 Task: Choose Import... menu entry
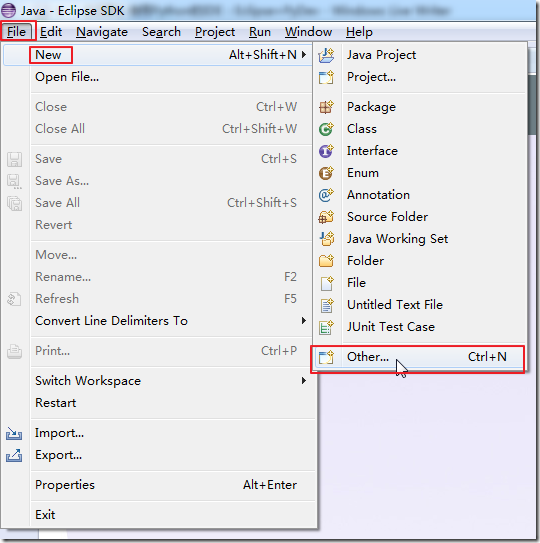tap(158, 433)
